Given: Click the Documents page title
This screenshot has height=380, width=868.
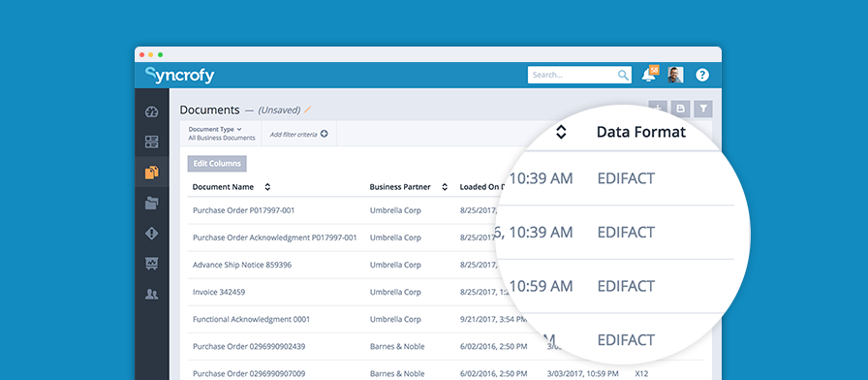Looking at the screenshot, I should coord(210,110).
